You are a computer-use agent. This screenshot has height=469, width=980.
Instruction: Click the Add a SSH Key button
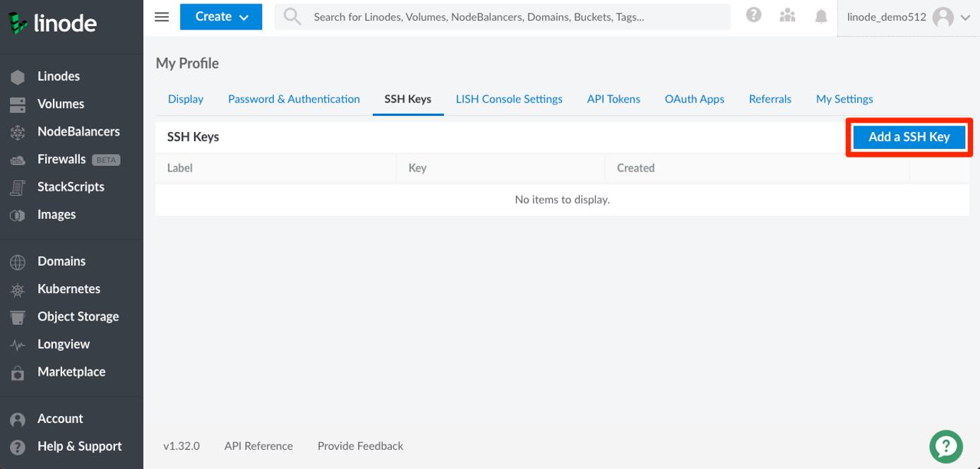tap(909, 136)
